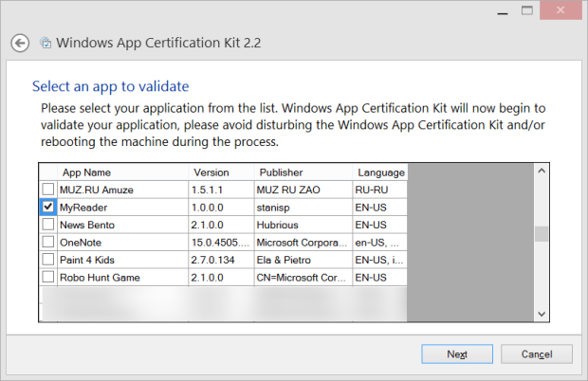Viewport: 588px width, 381px height.
Task: Select the MyReader app name cell
Action: pos(122,208)
